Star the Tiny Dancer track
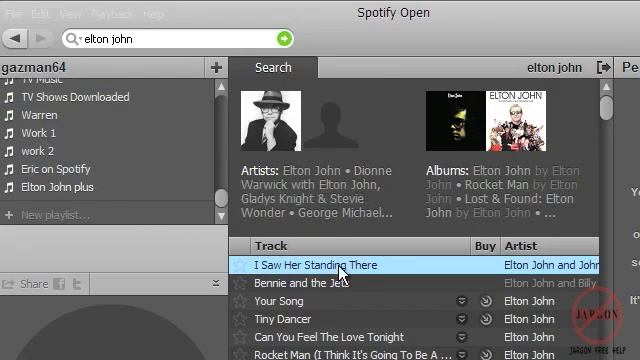Image resolution: width=640 pixels, height=360 pixels. 240,319
